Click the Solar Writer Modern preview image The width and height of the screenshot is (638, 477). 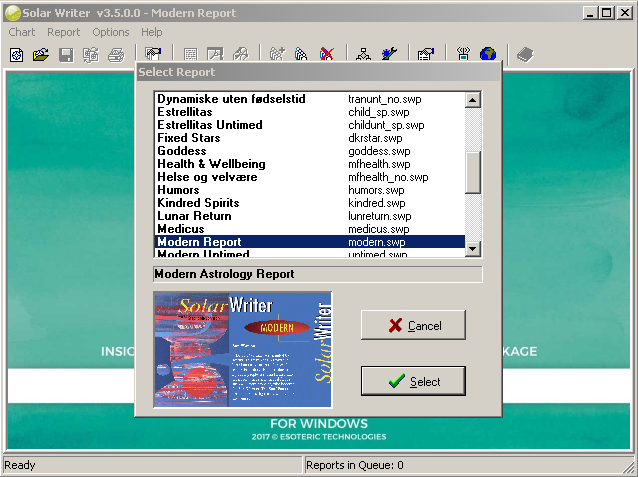pyautogui.click(x=243, y=350)
